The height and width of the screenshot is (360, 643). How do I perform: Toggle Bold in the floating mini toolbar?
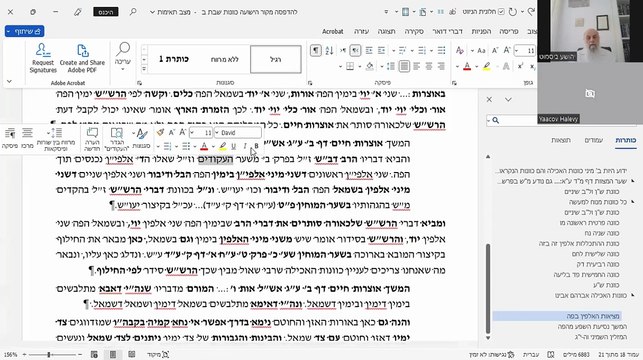coord(256,146)
